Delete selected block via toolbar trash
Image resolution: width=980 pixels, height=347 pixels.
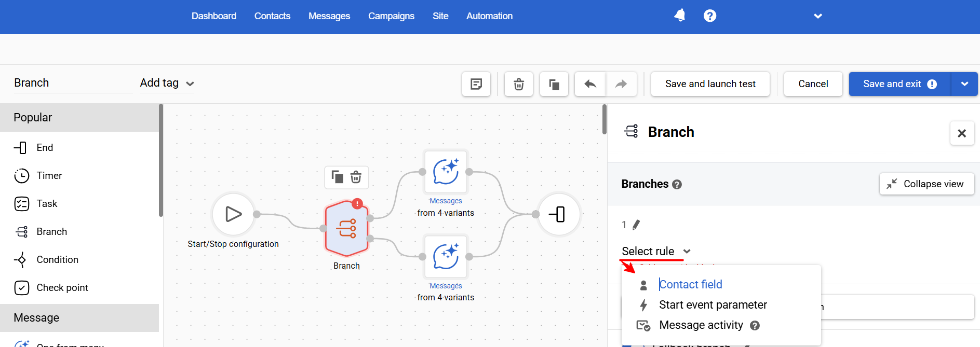tap(519, 84)
